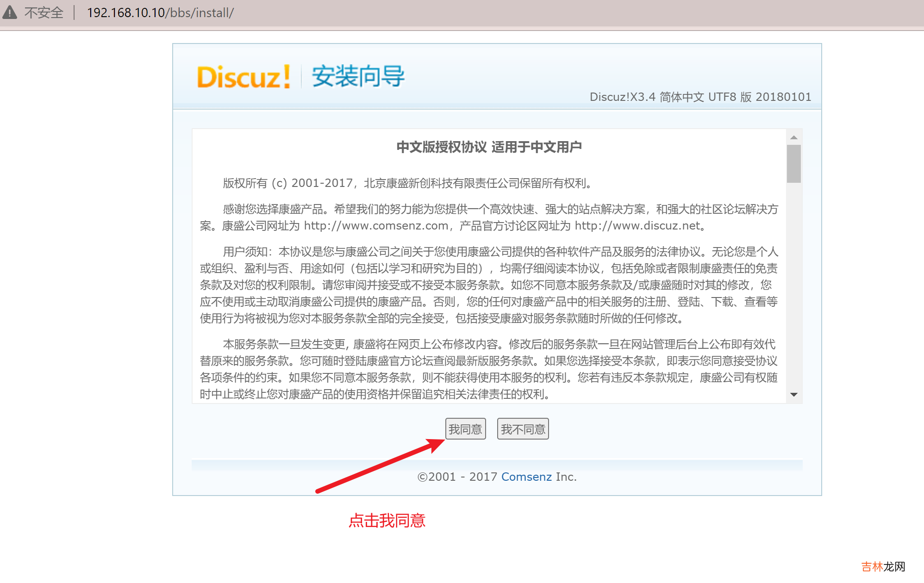Click the not-secure warning triangle icon
The width and height of the screenshot is (924, 583).
[x=10, y=12]
